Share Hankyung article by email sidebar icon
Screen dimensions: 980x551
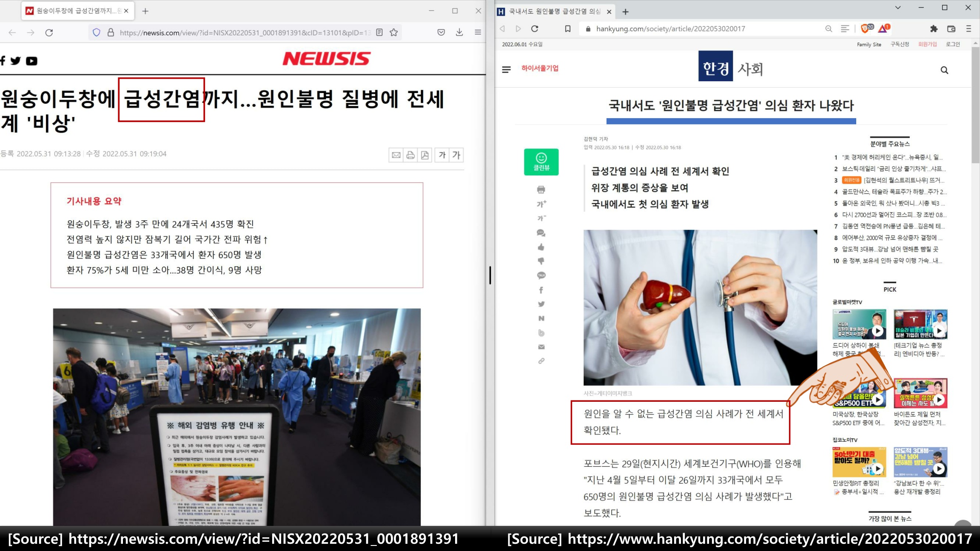point(541,347)
